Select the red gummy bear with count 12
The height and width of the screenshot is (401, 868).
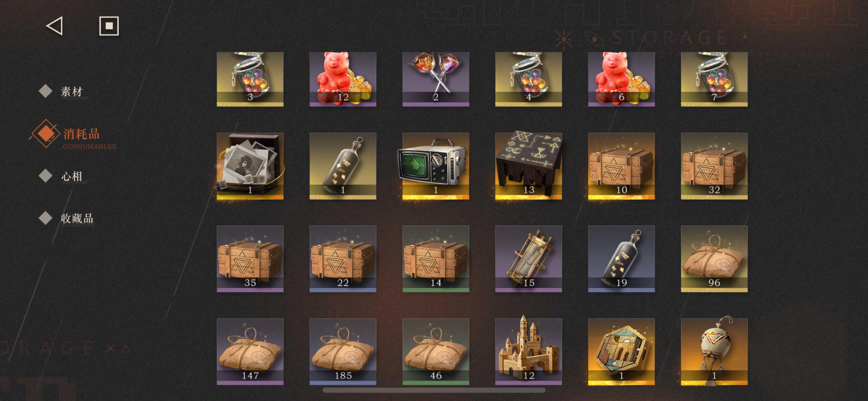[x=343, y=79]
